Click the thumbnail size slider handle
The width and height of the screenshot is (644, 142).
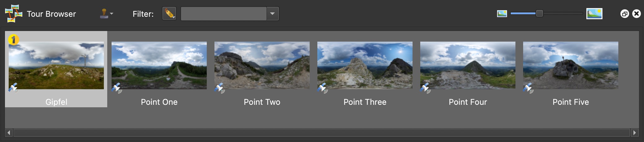point(540,14)
